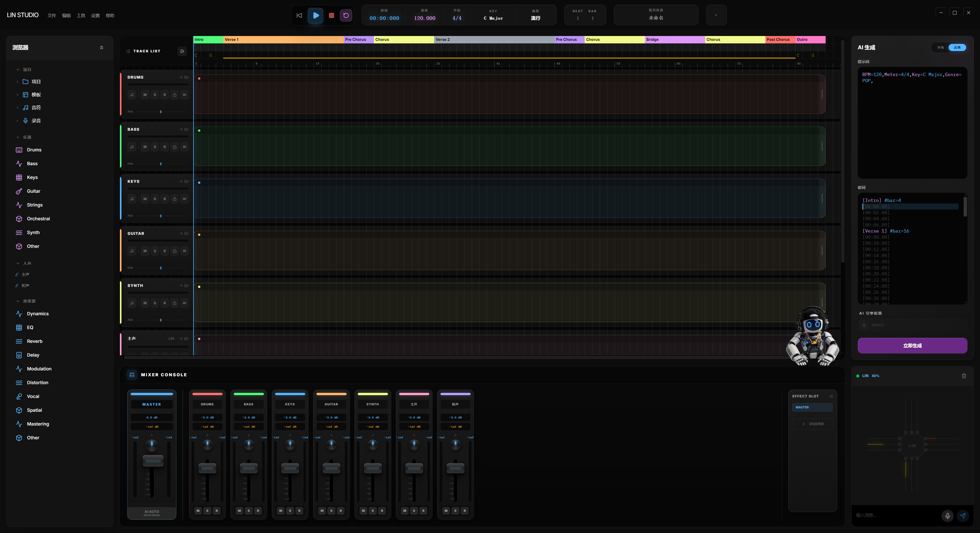The width and height of the screenshot is (980, 533).
Task: Click the 立即生成 button
Action: coord(912,345)
